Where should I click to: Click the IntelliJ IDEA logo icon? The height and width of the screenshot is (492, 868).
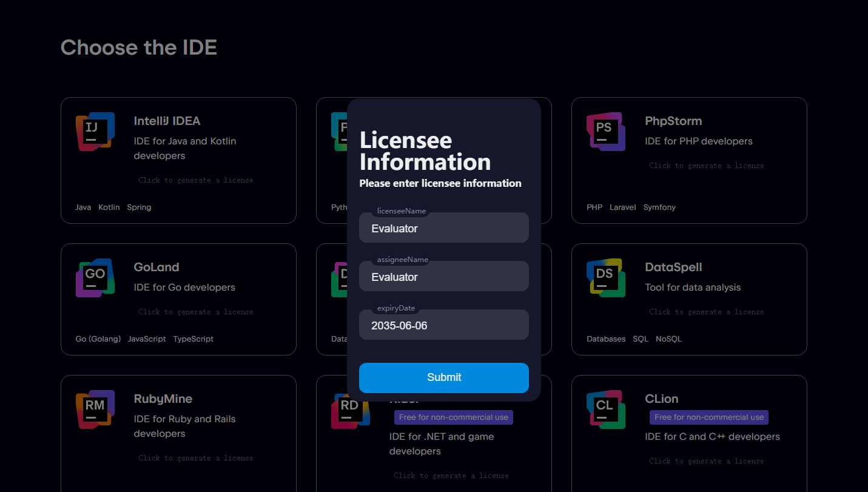95,131
